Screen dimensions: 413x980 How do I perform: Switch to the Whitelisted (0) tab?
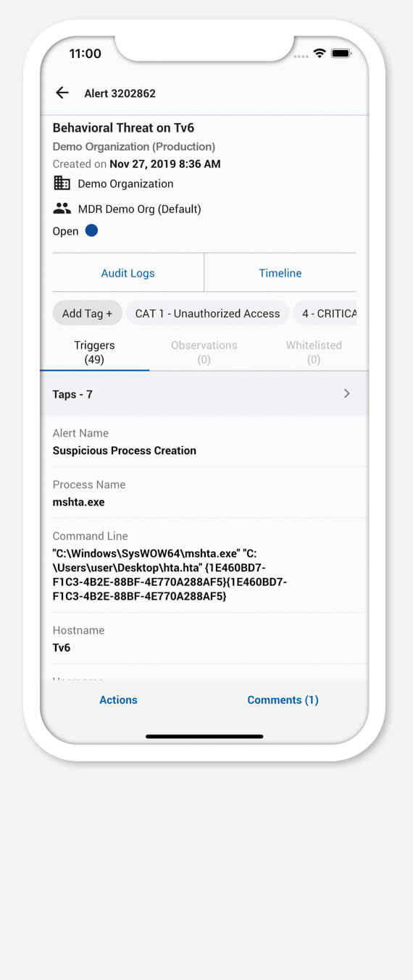[x=314, y=352]
